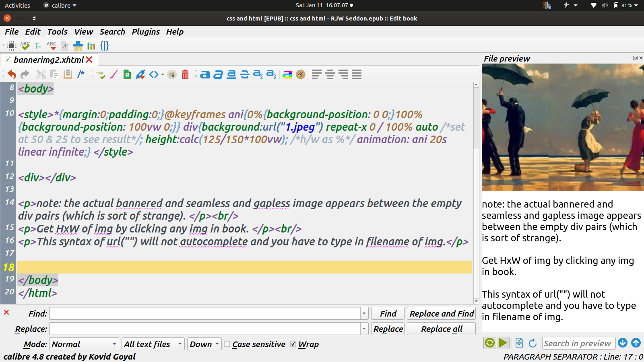Choose text foreground color rainbow icon
The height and width of the screenshot is (362, 644).
pos(287,74)
